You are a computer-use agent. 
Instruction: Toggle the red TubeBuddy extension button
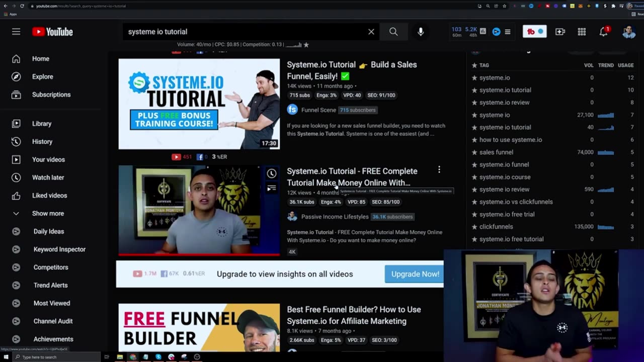click(x=534, y=32)
